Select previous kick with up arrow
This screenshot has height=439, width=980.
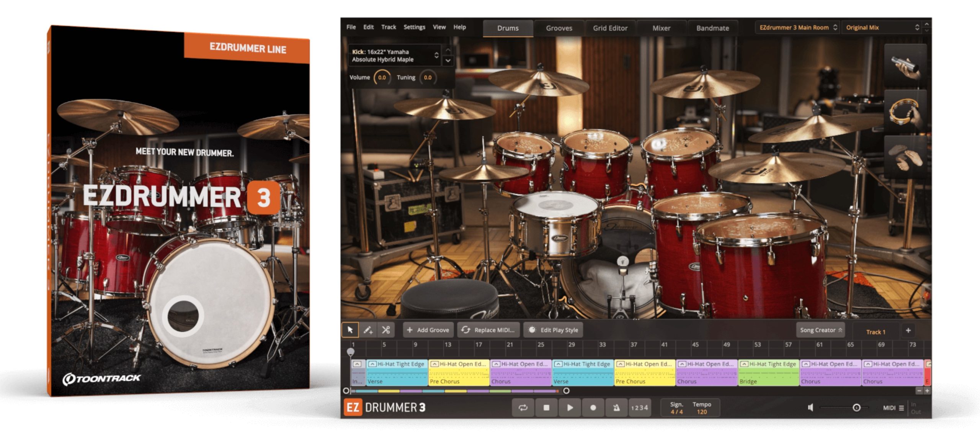tap(448, 50)
